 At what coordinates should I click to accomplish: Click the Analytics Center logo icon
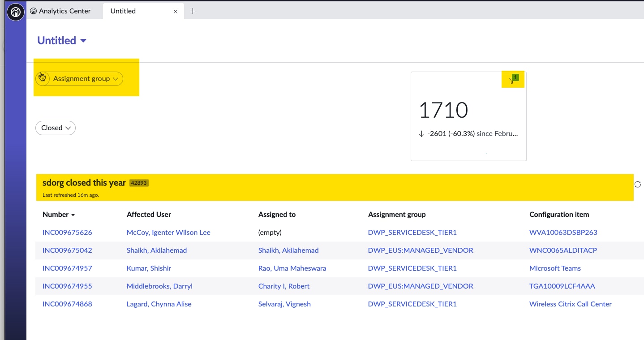coord(16,11)
